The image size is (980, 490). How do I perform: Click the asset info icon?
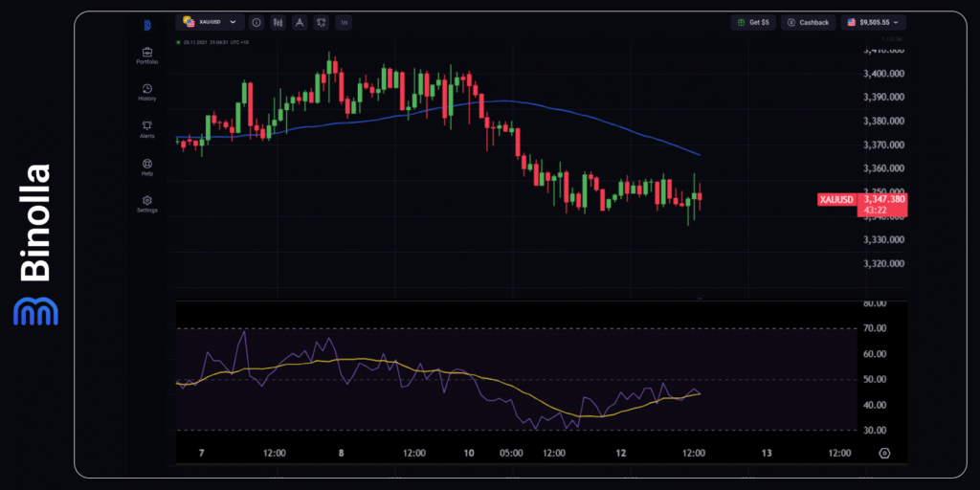(256, 22)
